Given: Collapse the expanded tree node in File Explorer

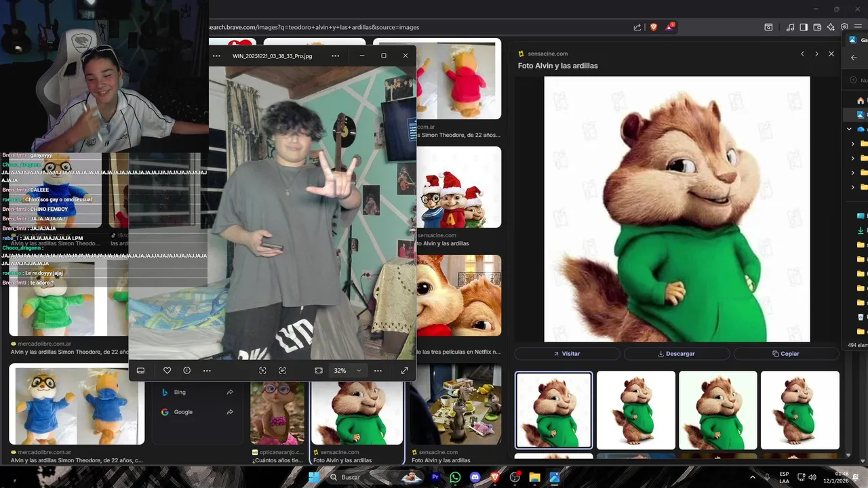Looking at the screenshot, I should (x=849, y=129).
